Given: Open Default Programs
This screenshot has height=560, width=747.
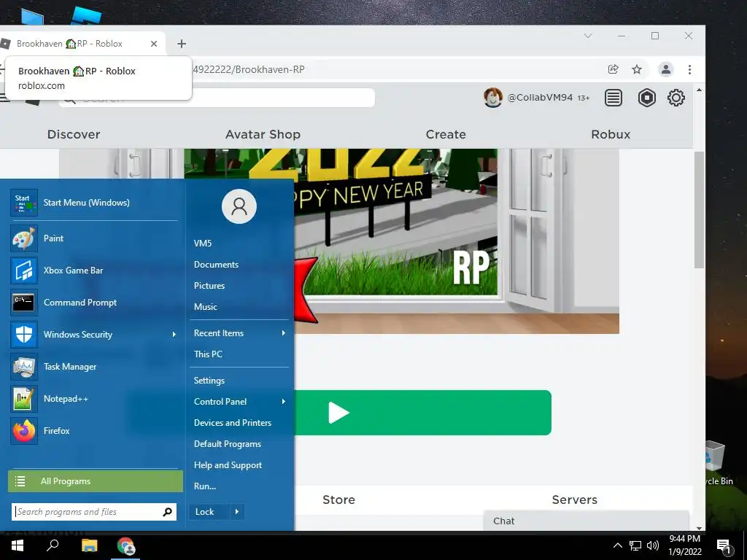Looking at the screenshot, I should coord(228,444).
